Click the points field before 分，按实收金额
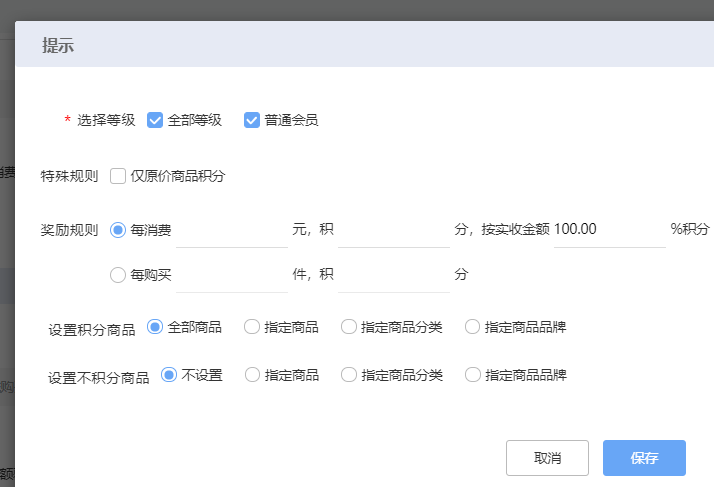Viewport: 714px width, 487px height. [394, 230]
